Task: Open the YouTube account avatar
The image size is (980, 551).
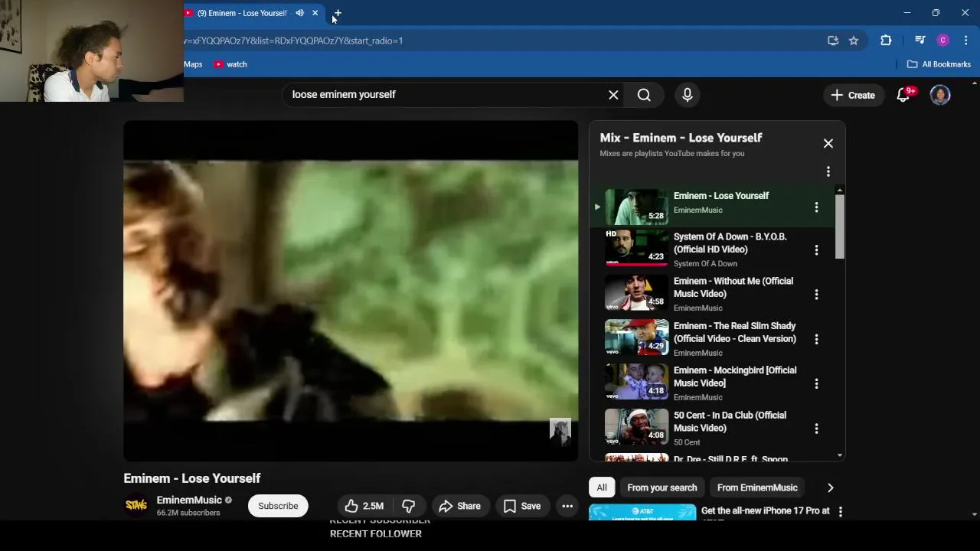Action: pos(940,95)
